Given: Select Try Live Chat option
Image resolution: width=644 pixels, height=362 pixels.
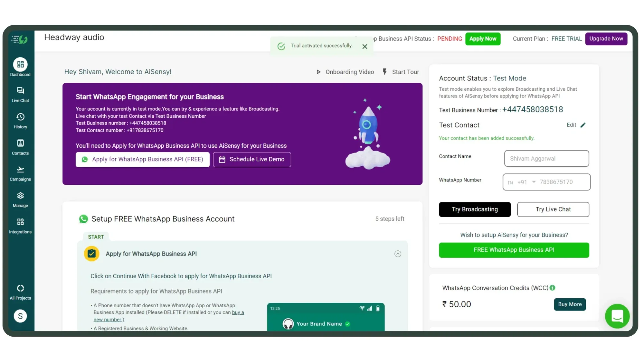Looking at the screenshot, I should pyautogui.click(x=553, y=209).
